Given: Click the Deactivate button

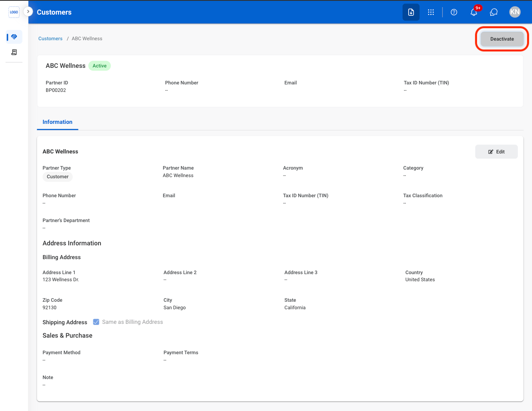Looking at the screenshot, I should click(502, 39).
